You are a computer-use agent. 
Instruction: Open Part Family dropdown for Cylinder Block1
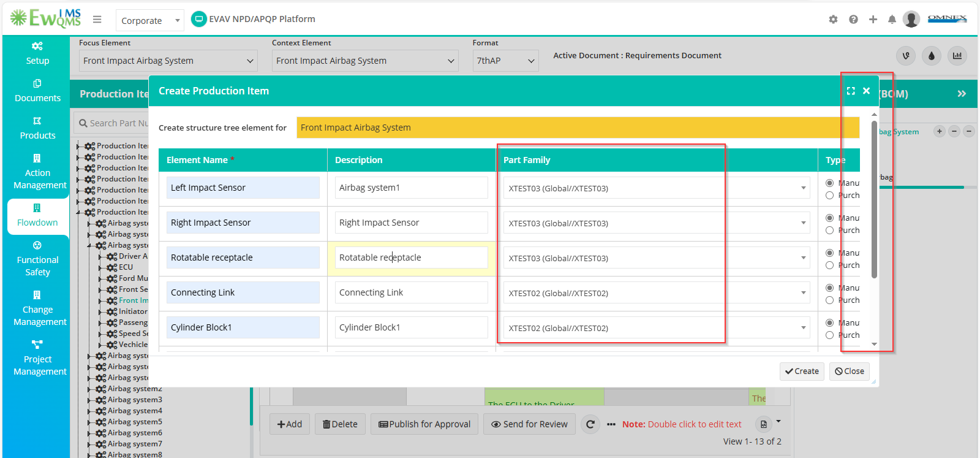pos(657,328)
